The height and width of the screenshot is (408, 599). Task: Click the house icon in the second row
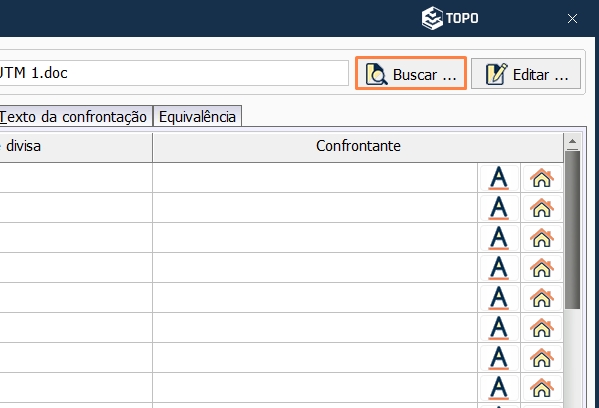click(542, 208)
